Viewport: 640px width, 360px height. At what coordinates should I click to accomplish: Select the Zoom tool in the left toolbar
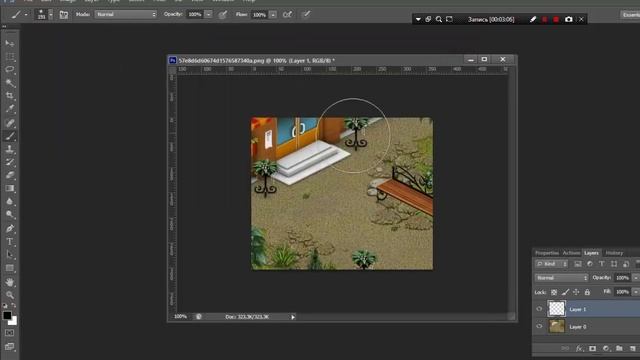10,294
